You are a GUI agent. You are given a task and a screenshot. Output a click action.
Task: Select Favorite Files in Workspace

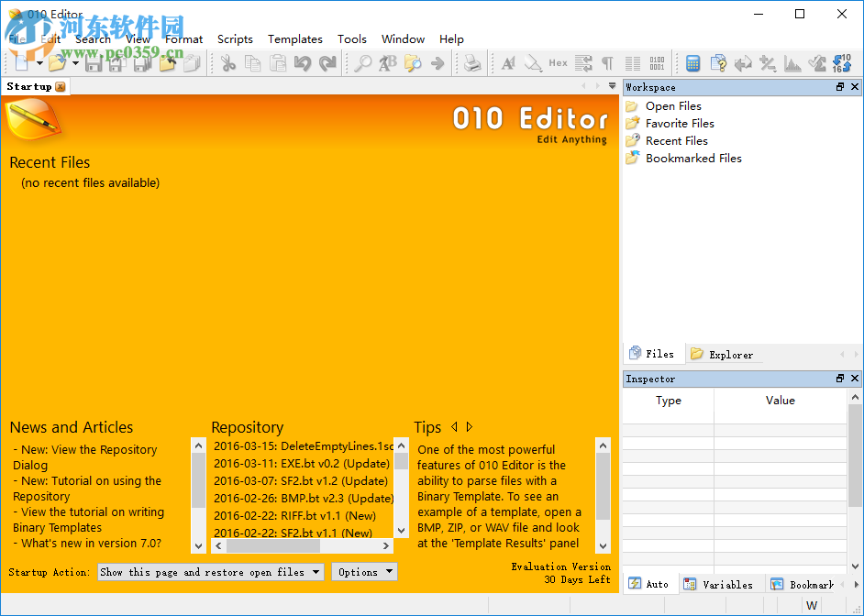680,124
